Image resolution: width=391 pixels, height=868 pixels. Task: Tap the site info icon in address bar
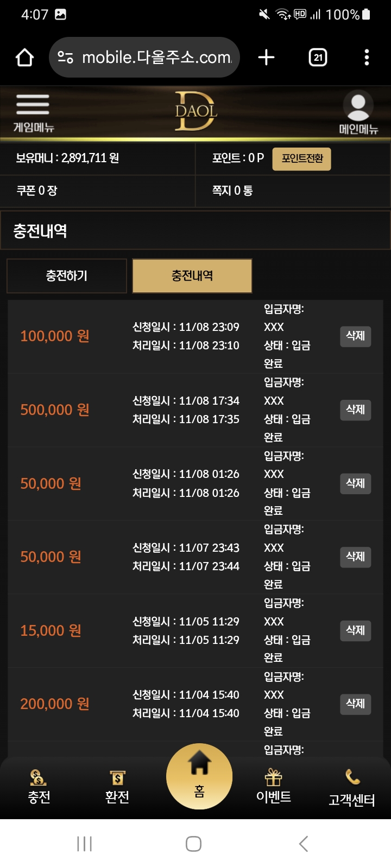pyautogui.click(x=65, y=58)
